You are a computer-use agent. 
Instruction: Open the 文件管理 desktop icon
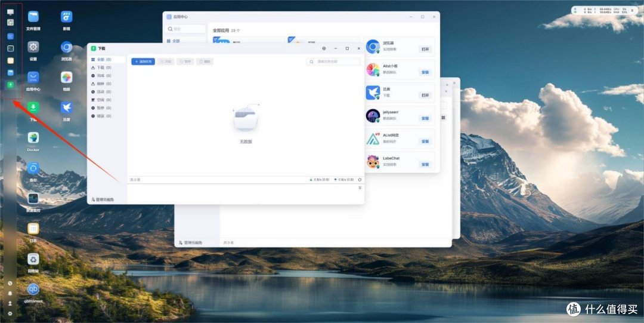pyautogui.click(x=33, y=17)
